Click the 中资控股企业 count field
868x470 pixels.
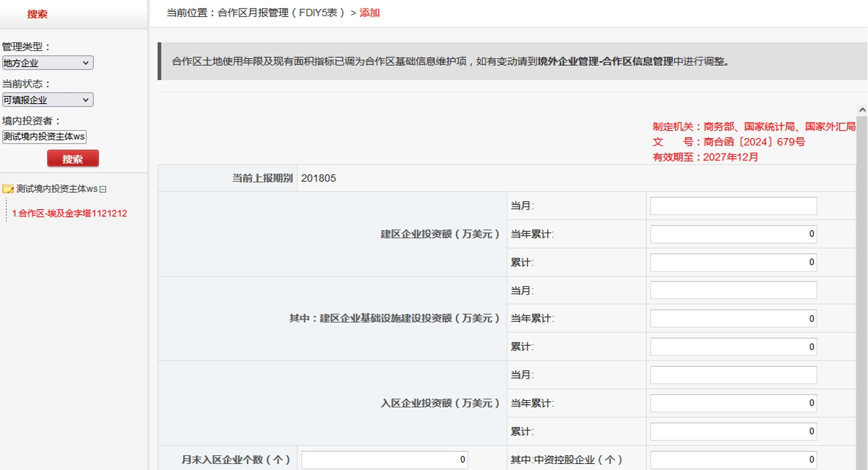click(x=733, y=459)
